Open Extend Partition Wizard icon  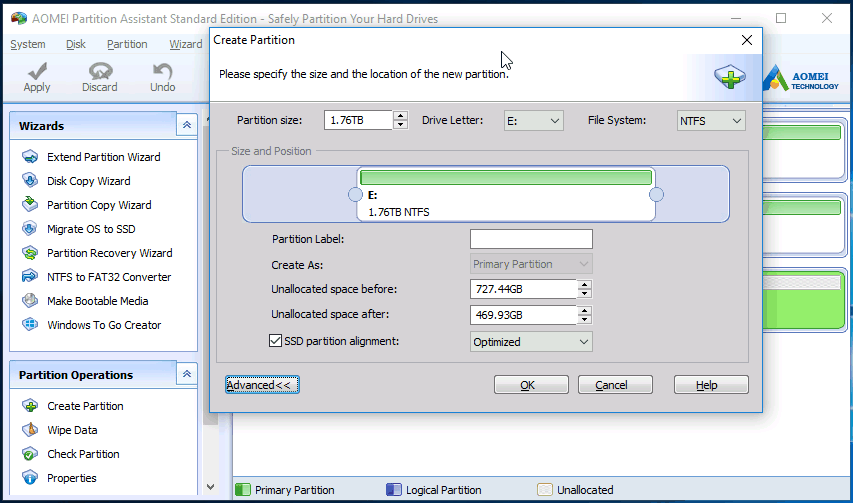click(x=30, y=157)
